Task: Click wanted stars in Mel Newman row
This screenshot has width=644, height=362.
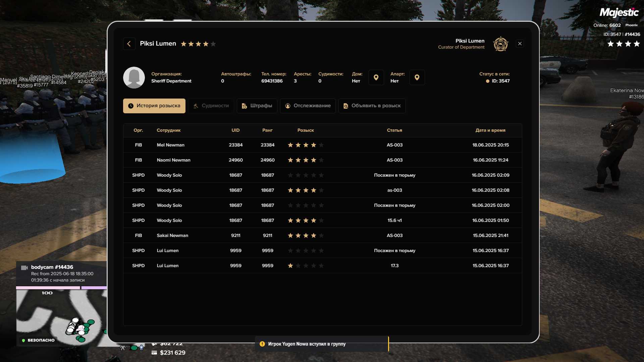Action: point(306,145)
